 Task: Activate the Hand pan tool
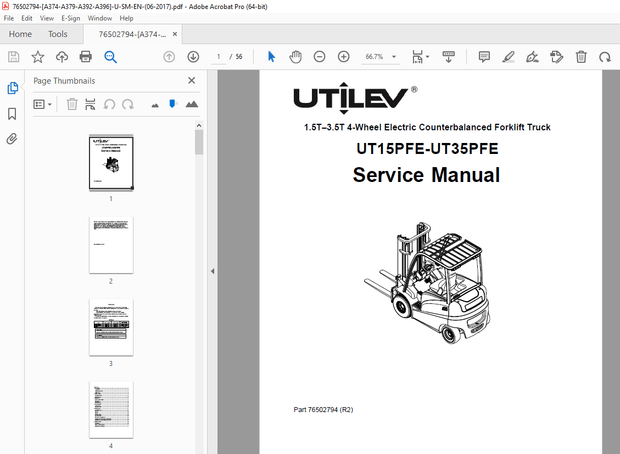coord(295,57)
